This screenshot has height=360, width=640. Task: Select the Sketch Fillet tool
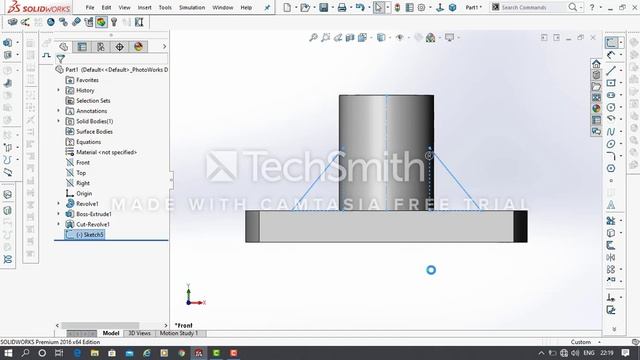[611, 156]
